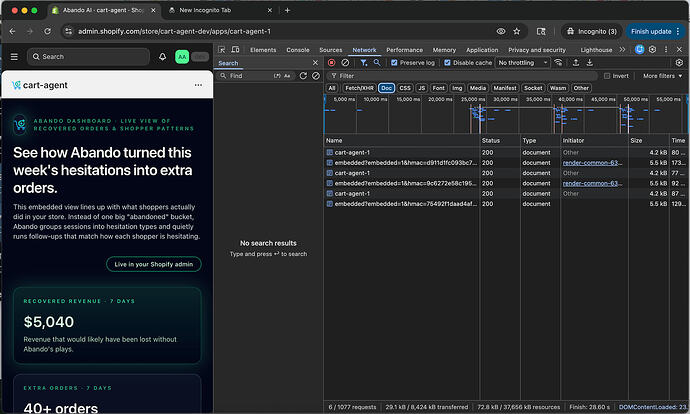Select the Img type filter
The image size is (690, 414).
(x=457, y=88)
